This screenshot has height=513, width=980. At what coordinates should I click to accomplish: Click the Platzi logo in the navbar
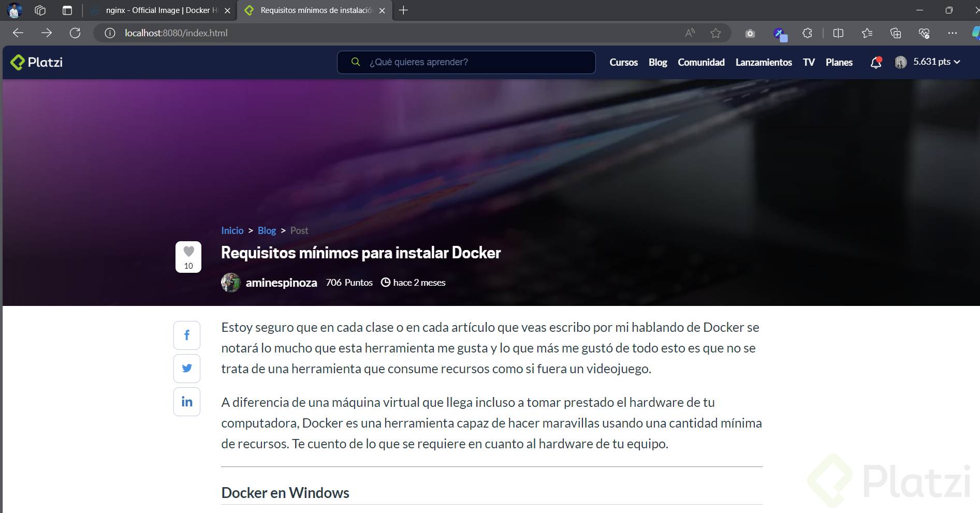point(37,62)
